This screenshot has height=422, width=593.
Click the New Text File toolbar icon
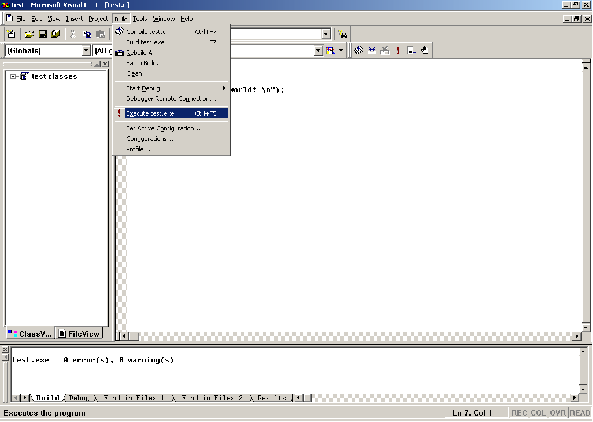11,34
